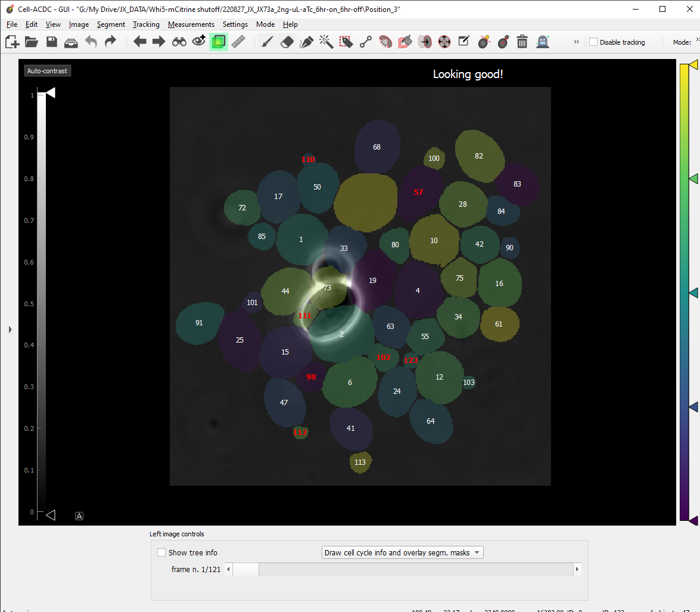The width and height of the screenshot is (700, 612).
Task: Click the A button below the intensity scale
Action: [x=79, y=515]
